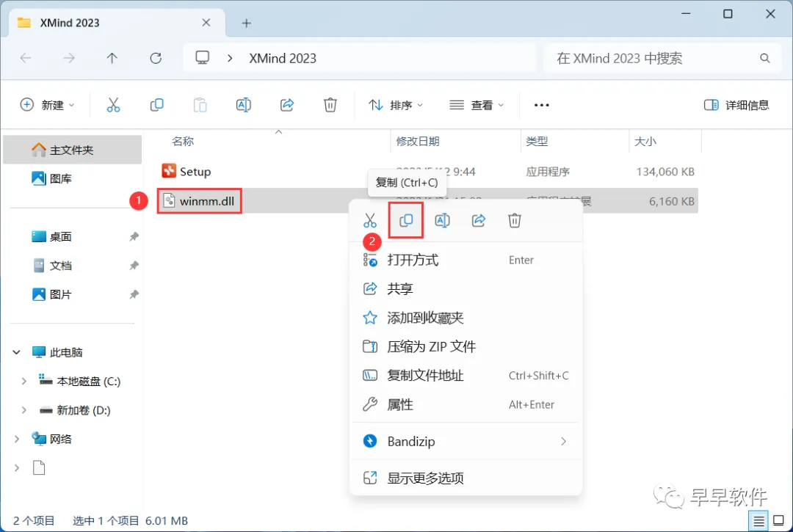Add a new tab with the plus button

coord(246,23)
